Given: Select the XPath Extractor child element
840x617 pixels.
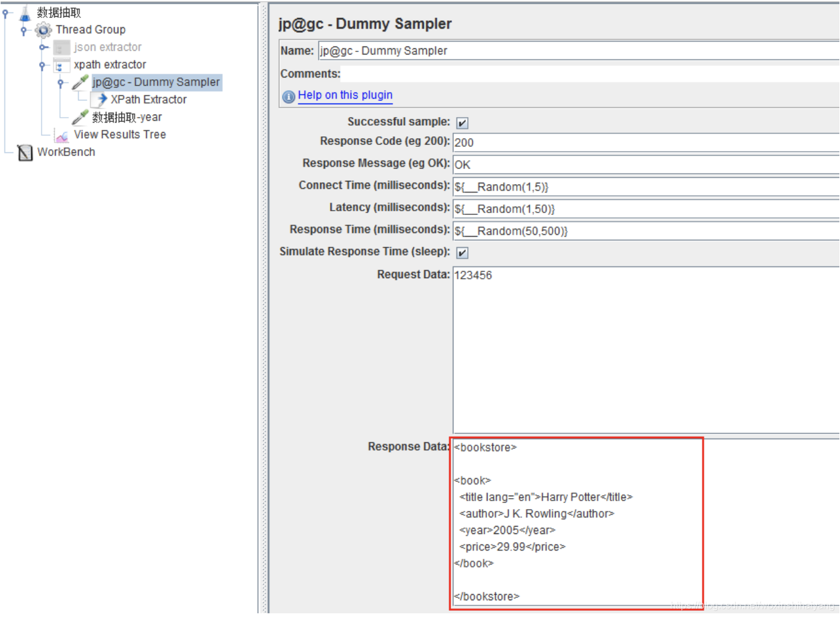Looking at the screenshot, I should tap(149, 99).
